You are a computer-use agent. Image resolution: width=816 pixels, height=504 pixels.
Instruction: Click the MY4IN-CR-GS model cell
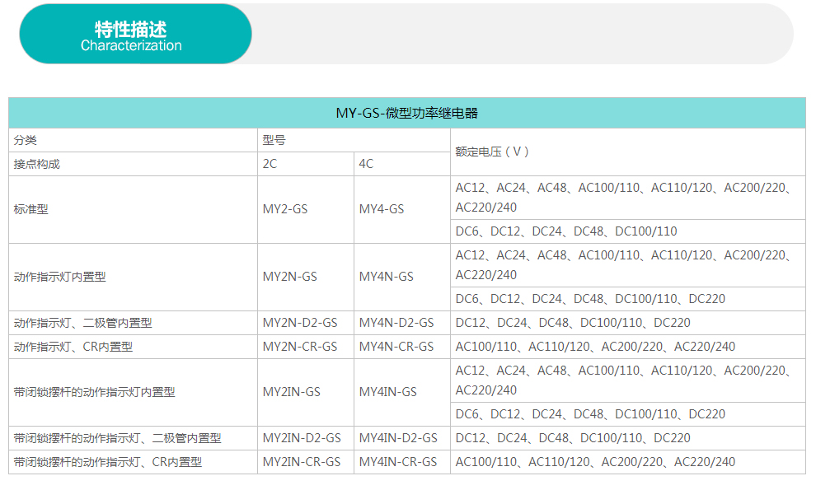pyautogui.click(x=397, y=462)
